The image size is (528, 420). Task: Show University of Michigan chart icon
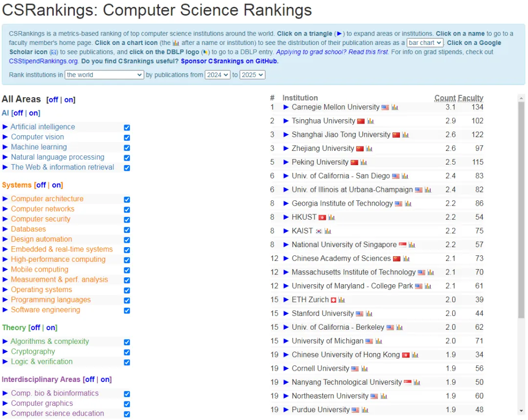pyautogui.click(x=378, y=342)
